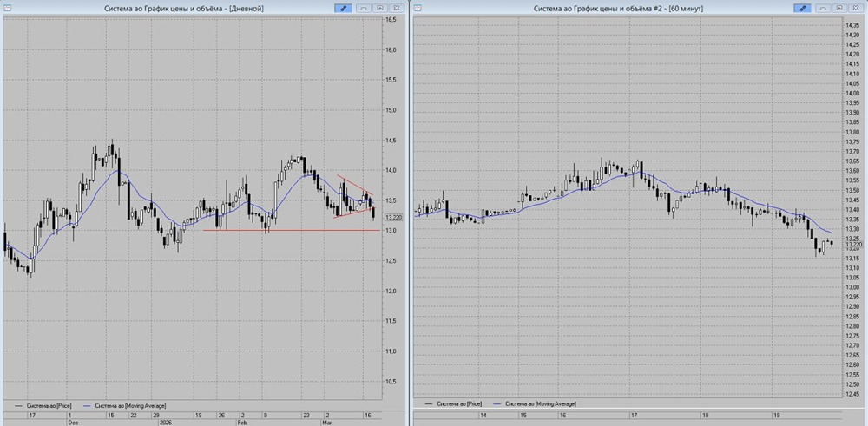Click the '29' date label on the daily time axis
The height and width of the screenshot is (426, 868).
[x=156, y=415]
